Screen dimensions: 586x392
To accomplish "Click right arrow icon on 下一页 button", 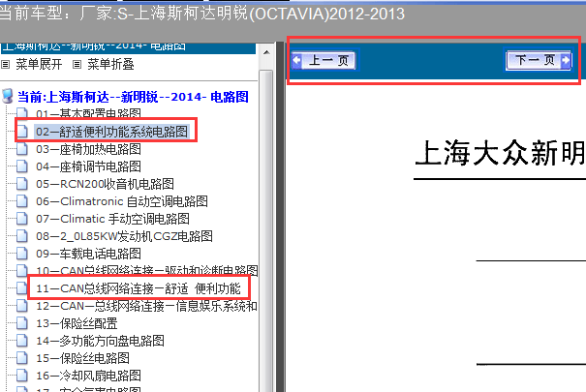I will [566, 60].
